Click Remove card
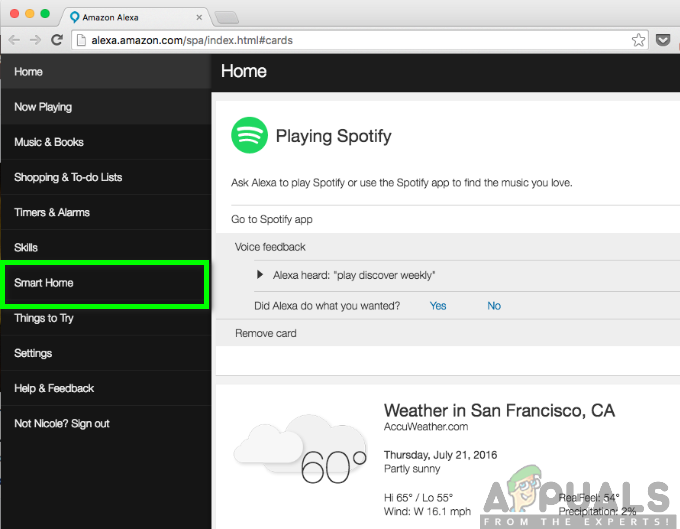The height and width of the screenshot is (529, 680). click(x=266, y=333)
